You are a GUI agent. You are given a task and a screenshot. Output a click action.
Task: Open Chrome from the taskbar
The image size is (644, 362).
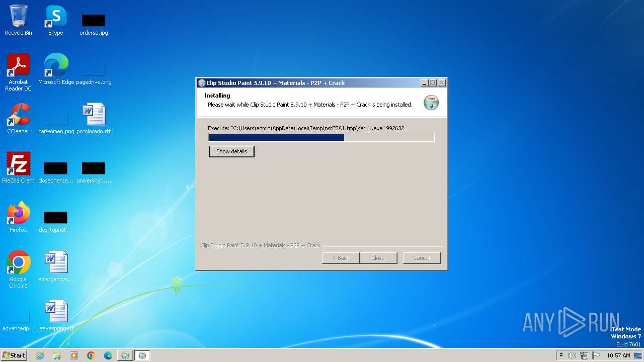(91, 355)
